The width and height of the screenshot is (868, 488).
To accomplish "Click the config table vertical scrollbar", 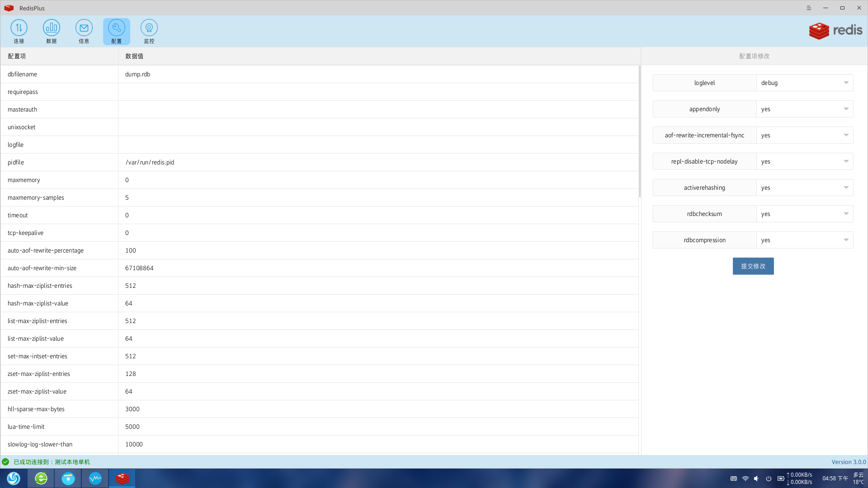I will click(640, 131).
